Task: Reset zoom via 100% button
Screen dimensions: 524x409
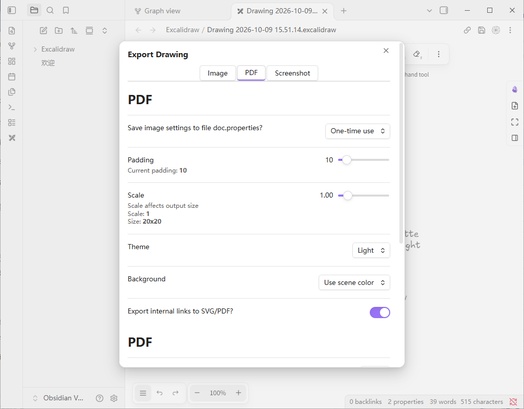Action: pos(218,393)
